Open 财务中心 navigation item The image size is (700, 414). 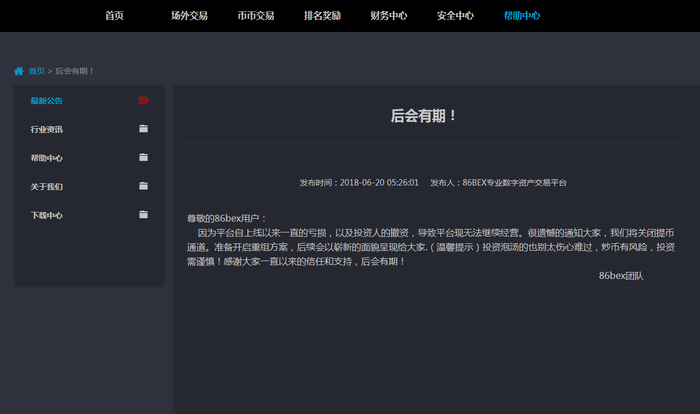(x=389, y=16)
